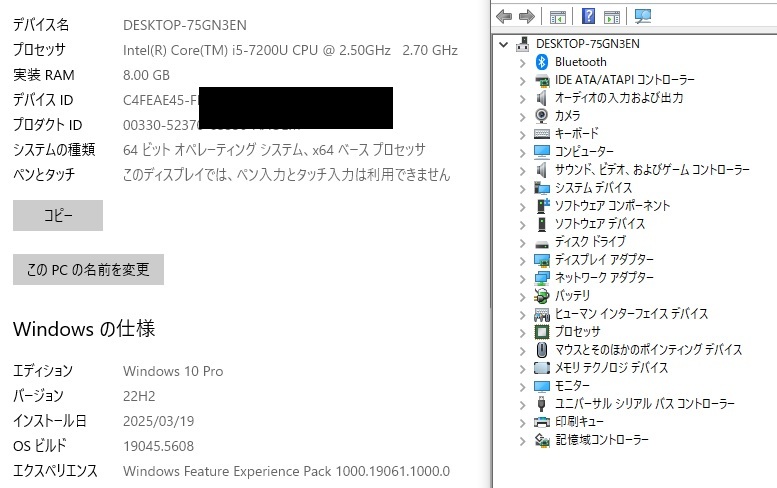Click the OS build value 19045.5608
The width and height of the screenshot is (777, 488).
coord(159,445)
